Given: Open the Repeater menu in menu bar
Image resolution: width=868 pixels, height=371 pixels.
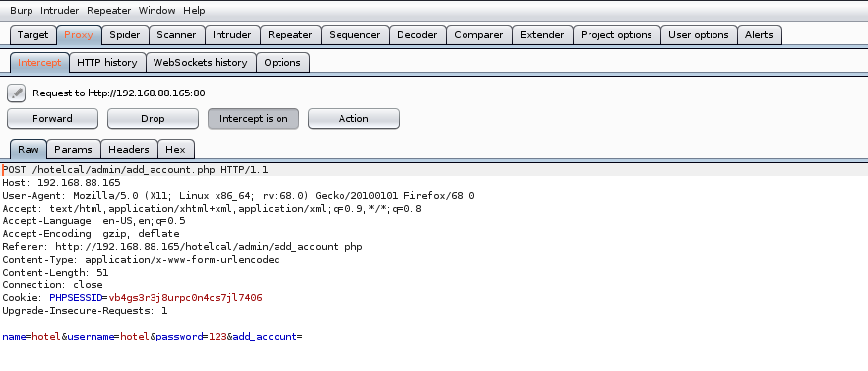Looking at the screenshot, I should tap(108, 11).
